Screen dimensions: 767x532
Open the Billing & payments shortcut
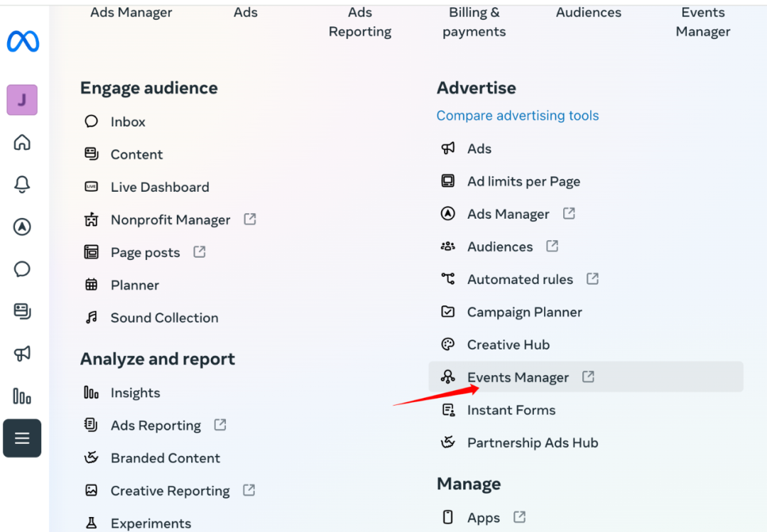[474, 22]
